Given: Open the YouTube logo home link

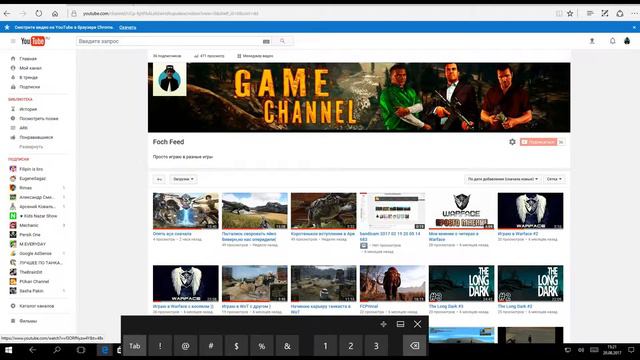Looking at the screenshot, I should [33, 41].
